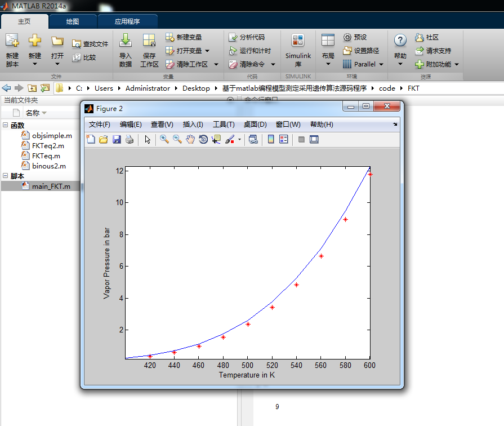Click the Link Plot icon

point(253,139)
